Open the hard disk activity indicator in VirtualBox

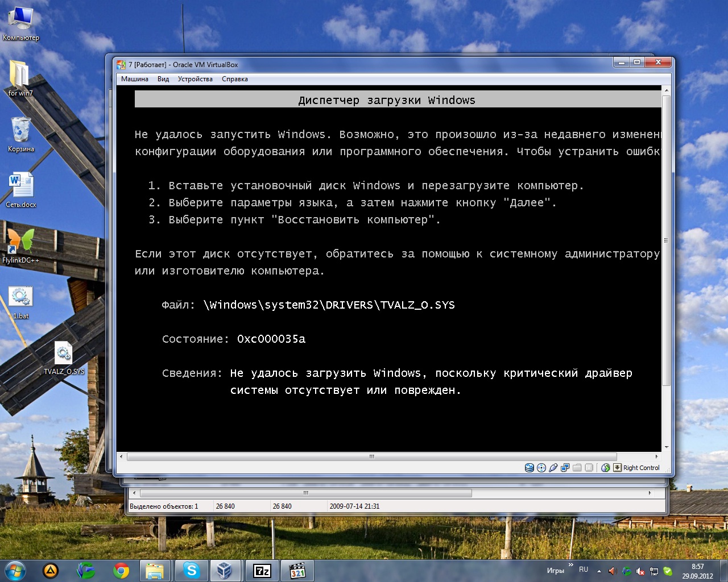coord(530,468)
